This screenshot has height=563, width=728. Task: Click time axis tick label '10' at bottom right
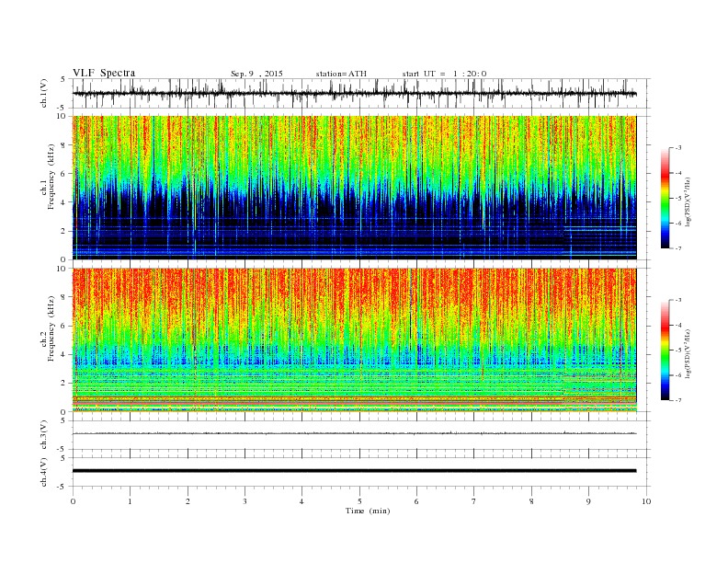click(x=646, y=501)
